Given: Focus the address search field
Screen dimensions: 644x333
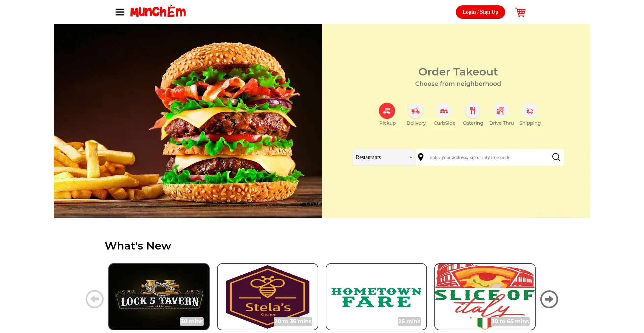Looking at the screenshot, I should click(x=488, y=157).
